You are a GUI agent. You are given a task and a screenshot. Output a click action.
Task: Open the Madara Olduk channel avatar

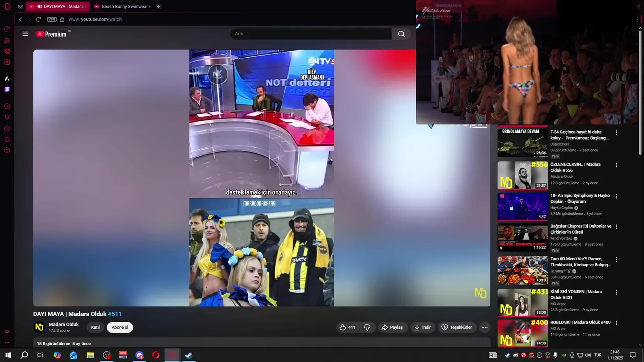tap(39, 327)
